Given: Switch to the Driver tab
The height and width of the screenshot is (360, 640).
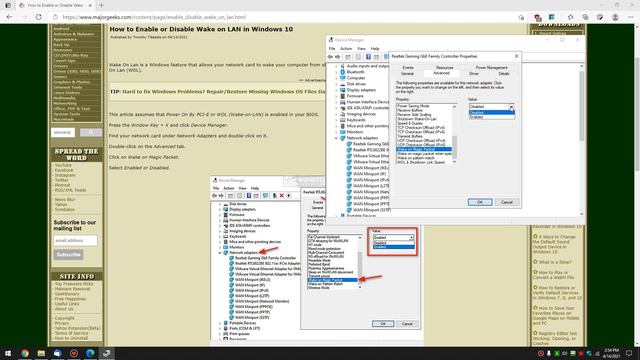Looking at the screenshot, I should (473, 73).
